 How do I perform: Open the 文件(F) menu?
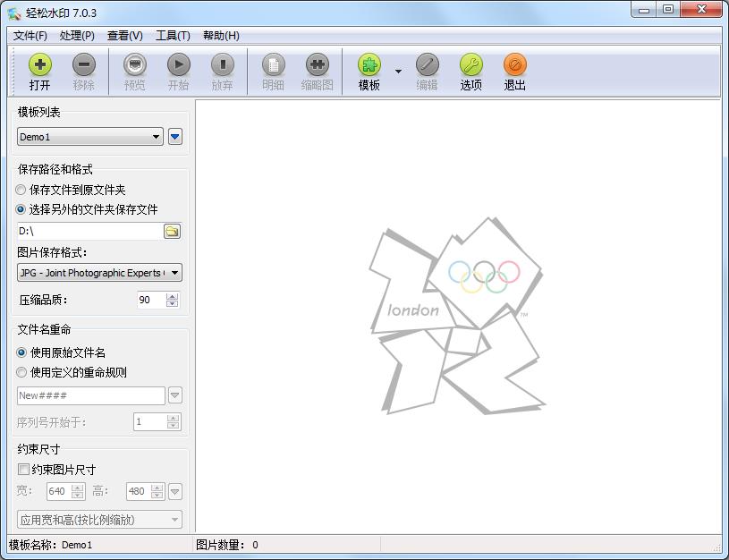30,36
